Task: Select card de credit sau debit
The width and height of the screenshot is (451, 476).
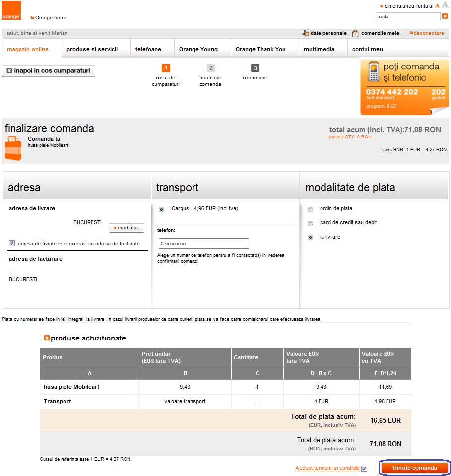Action: [310, 223]
